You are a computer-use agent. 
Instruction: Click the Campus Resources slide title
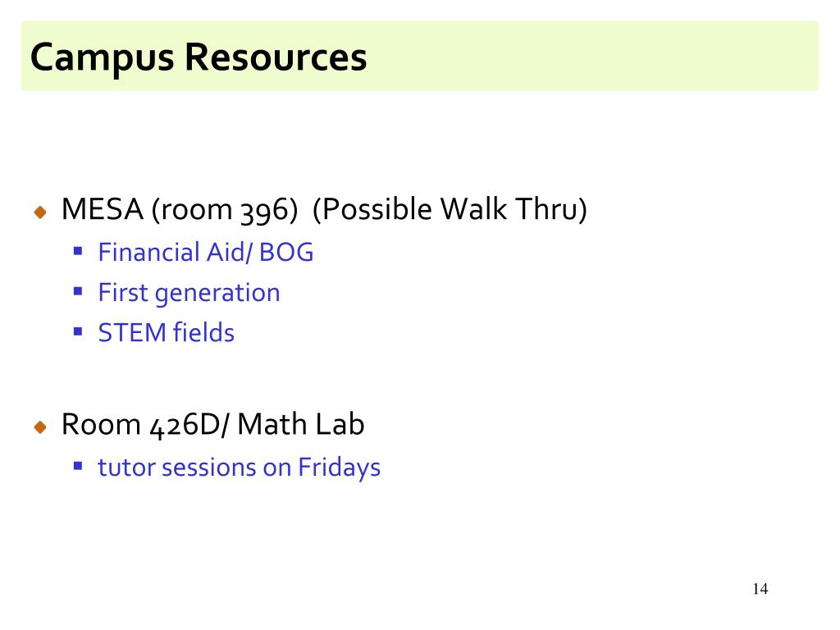pos(199,57)
